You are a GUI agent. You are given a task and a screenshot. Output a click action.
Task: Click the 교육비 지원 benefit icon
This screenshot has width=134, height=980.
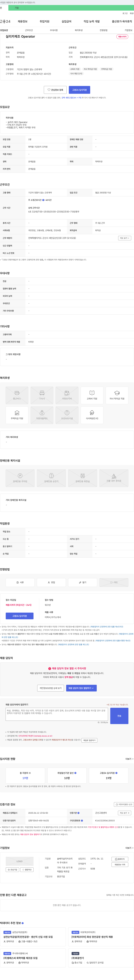92,395
